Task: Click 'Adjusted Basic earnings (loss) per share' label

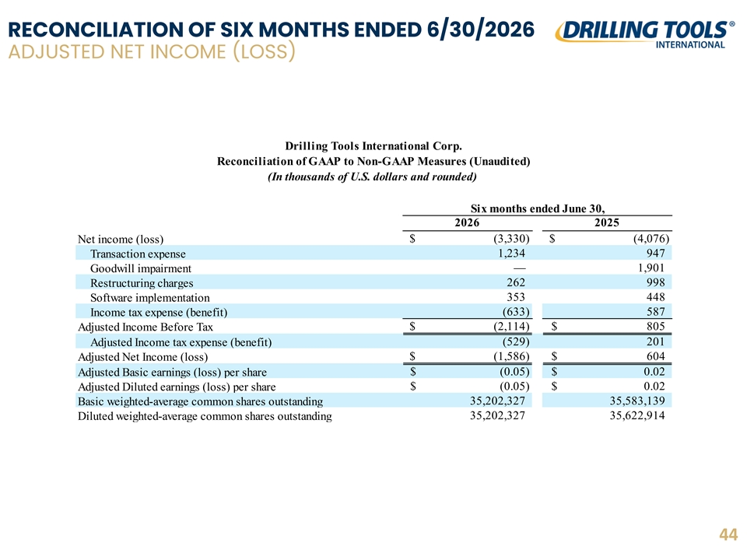Action: click(x=172, y=373)
